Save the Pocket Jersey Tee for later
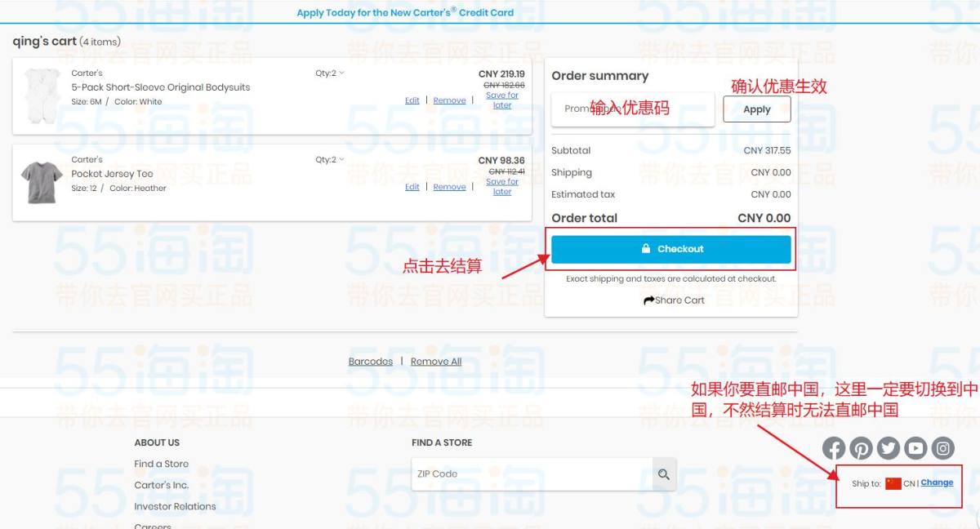The width and height of the screenshot is (980, 529). pos(502,187)
